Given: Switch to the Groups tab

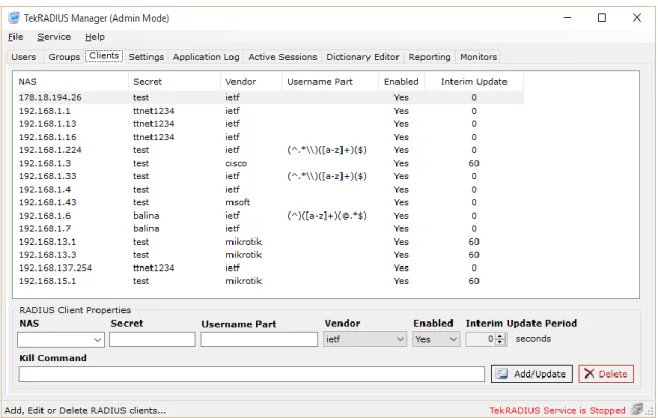Looking at the screenshot, I should [64, 57].
